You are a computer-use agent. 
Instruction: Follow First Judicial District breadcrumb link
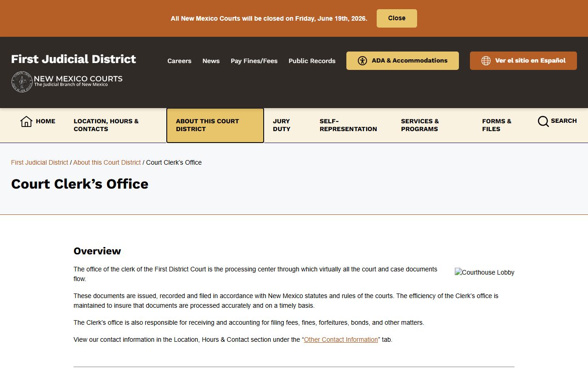(40, 162)
